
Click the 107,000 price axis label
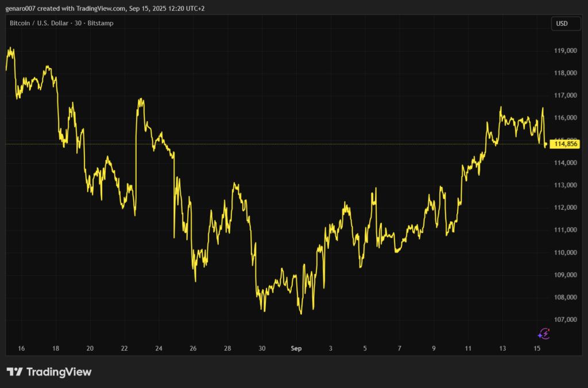pyautogui.click(x=565, y=320)
